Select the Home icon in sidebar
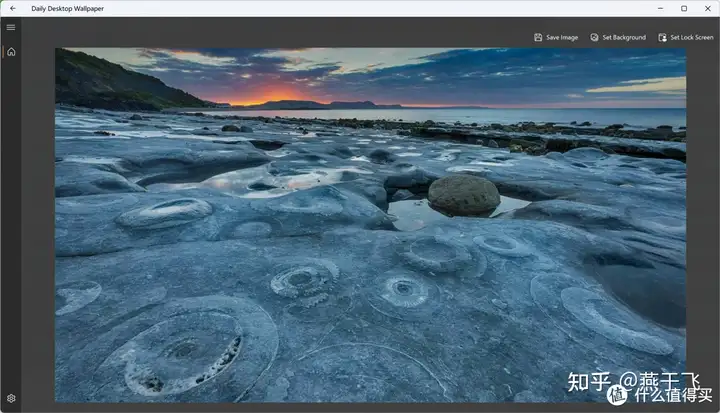This screenshot has height=413, width=720. point(11,52)
